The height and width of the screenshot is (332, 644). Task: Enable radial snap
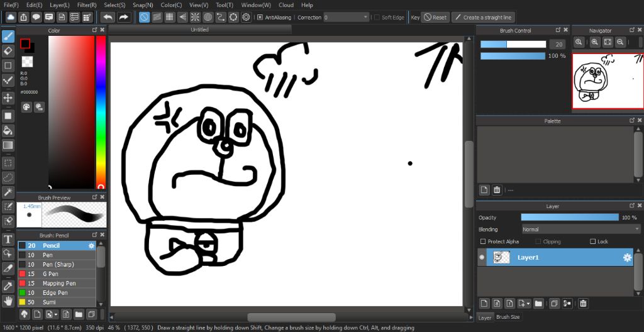195,17
